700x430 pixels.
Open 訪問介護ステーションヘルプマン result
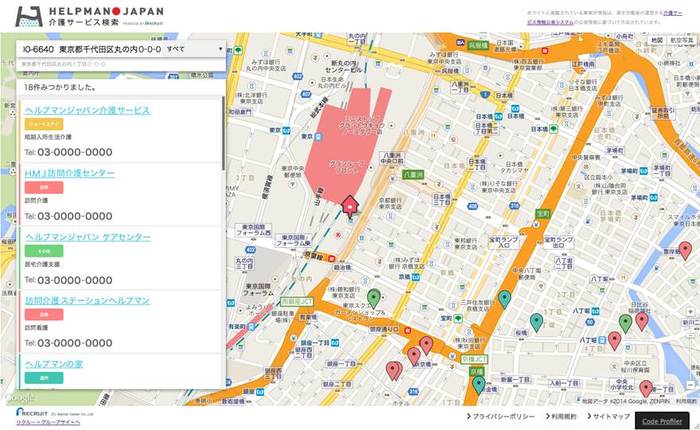coord(87,300)
